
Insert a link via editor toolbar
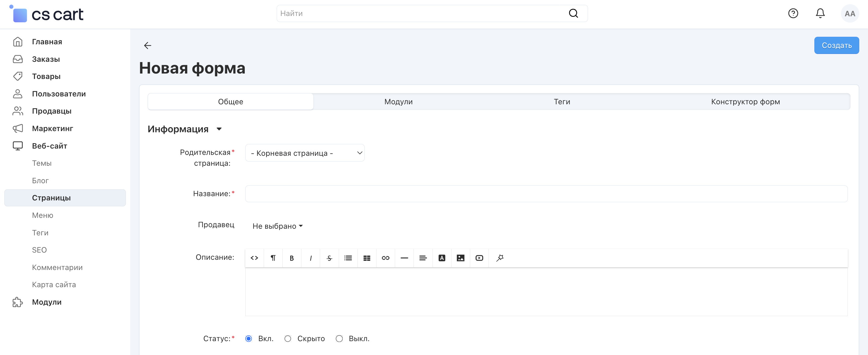pyautogui.click(x=385, y=258)
